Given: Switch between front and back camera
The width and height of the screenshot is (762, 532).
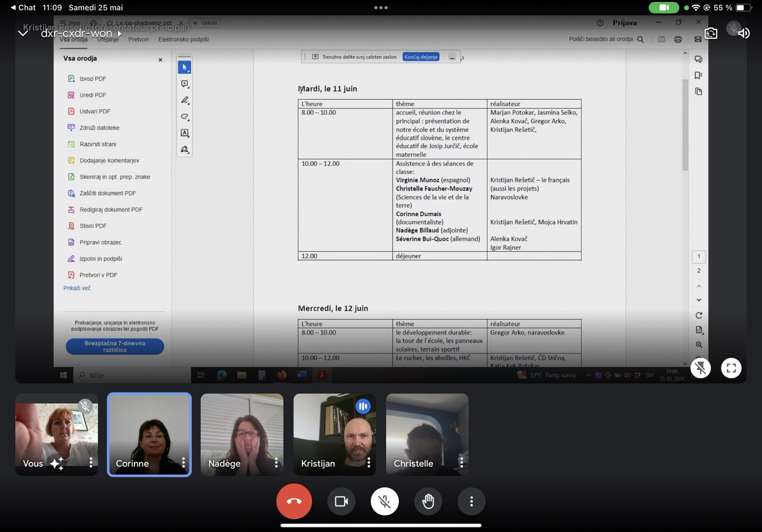Looking at the screenshot, I should (x=711, y=33).
